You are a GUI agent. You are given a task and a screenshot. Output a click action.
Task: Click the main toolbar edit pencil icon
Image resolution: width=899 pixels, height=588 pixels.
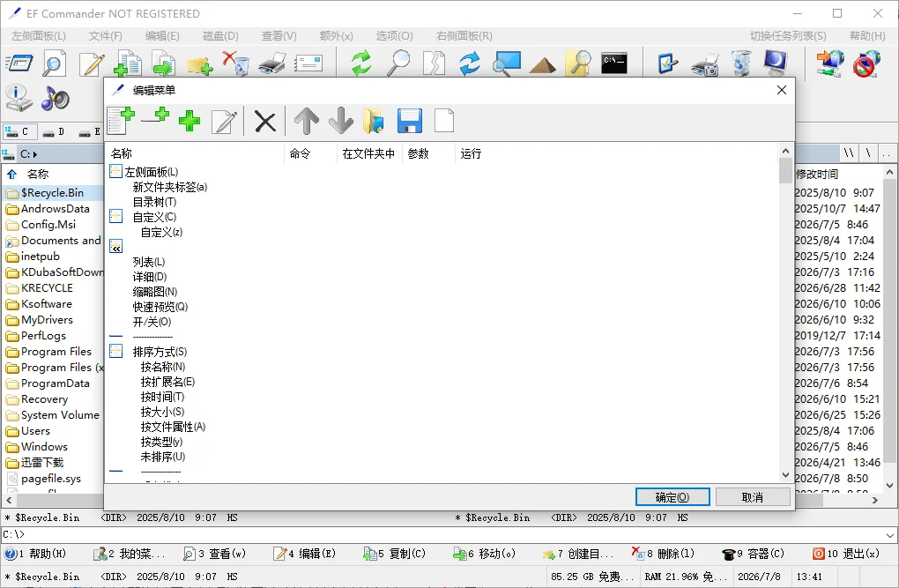pyautogui.click(x=92, y=63)
